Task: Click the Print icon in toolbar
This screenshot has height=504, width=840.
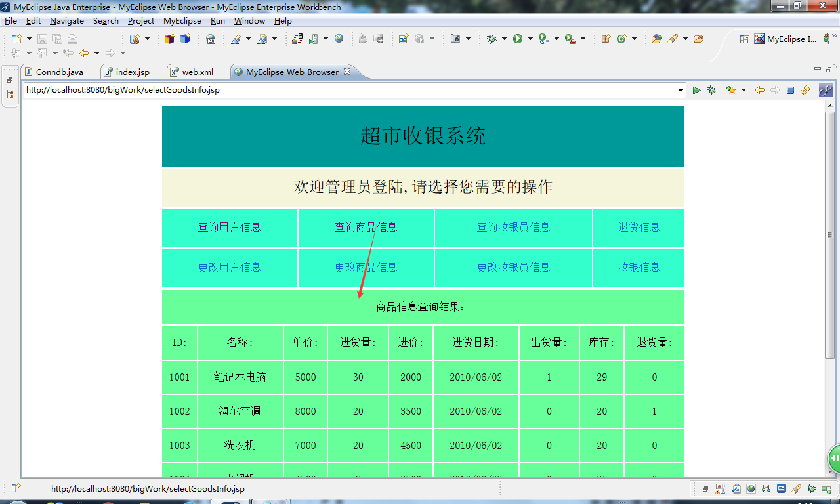Action: click(x=72, y=39)
